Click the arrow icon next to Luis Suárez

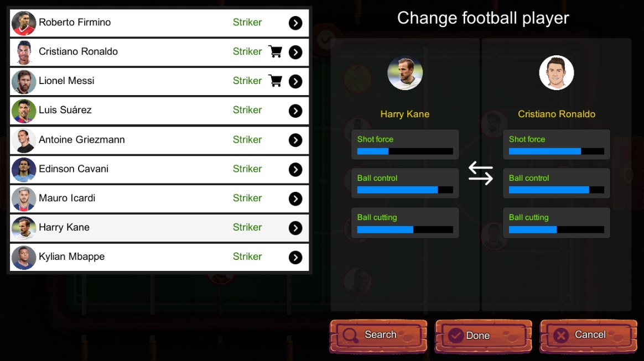click(295, 111)
